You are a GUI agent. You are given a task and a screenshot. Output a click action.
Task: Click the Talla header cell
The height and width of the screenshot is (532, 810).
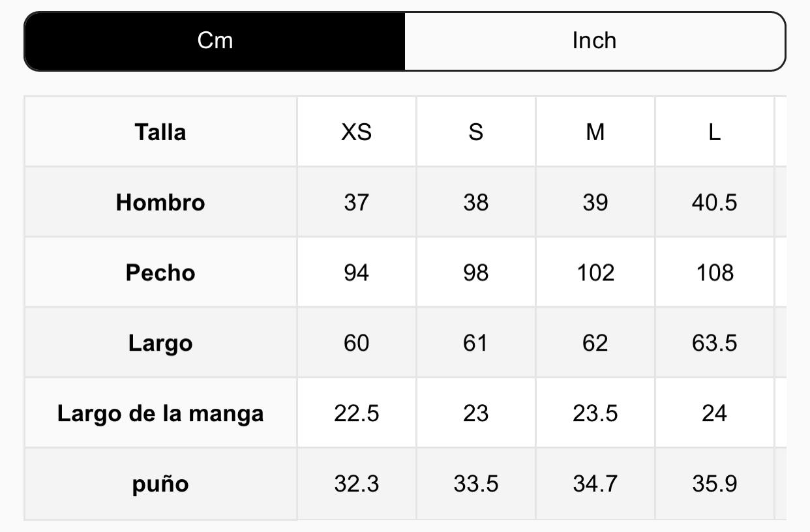pyautogui.click(x=160, y=132)
